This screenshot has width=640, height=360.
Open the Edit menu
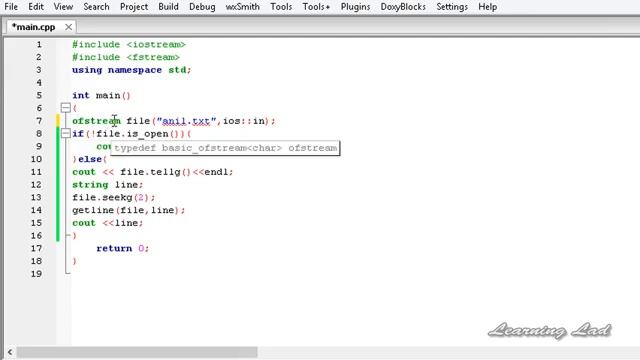click(36, 7)
